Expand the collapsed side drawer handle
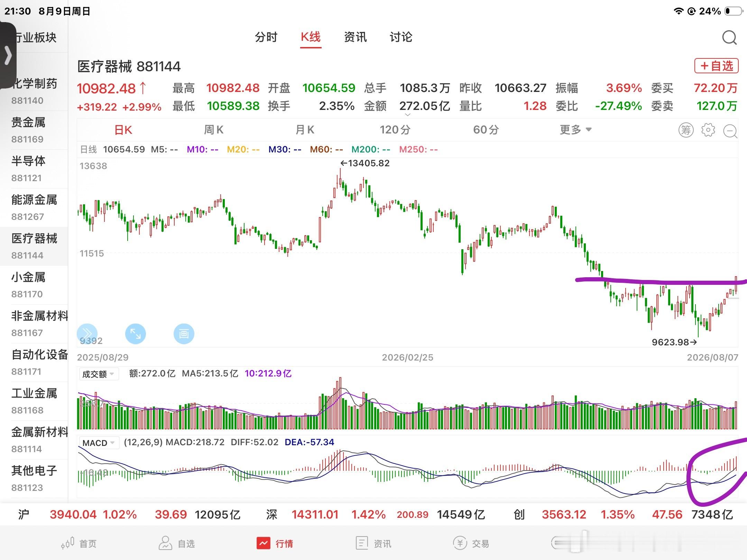Image resolution: width=747 pixels, height=560 pixels. coord(8,55)
